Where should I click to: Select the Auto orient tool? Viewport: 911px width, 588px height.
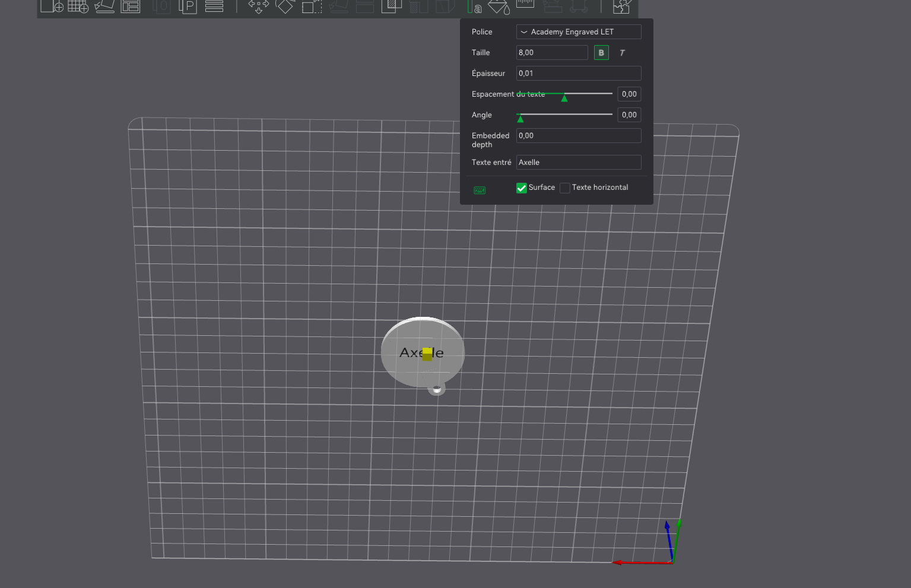[104, 7]
